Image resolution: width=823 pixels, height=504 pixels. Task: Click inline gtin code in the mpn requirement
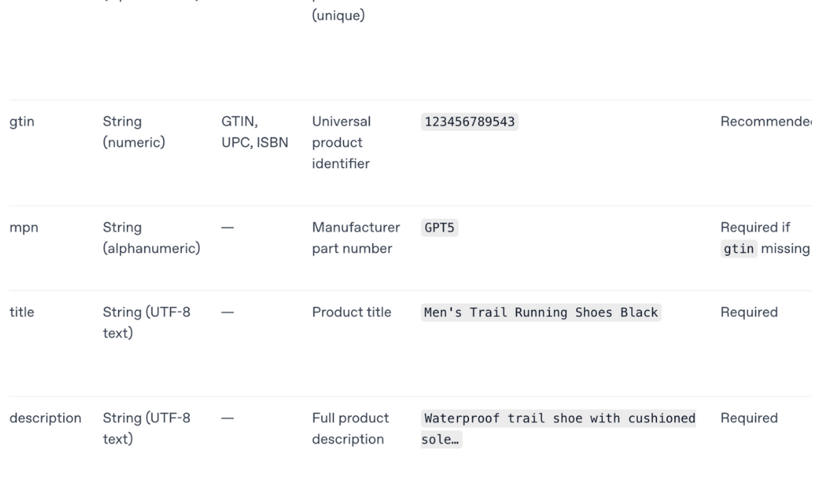[x=739, y=249]
